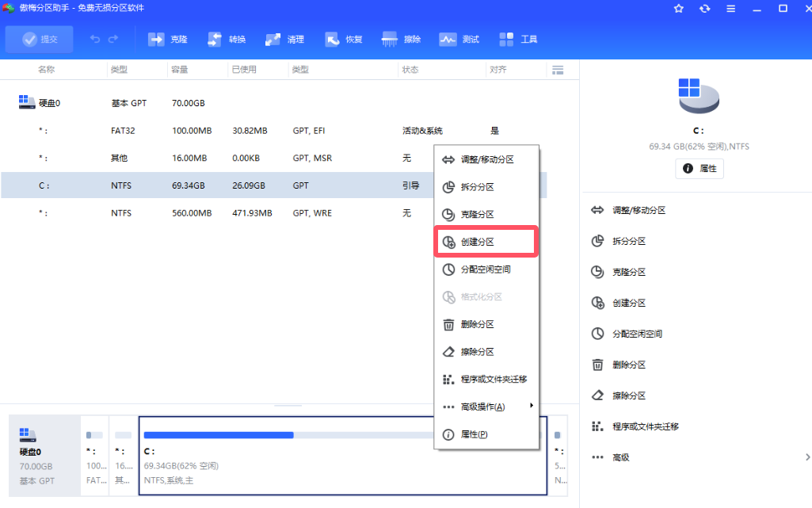Click the refresh icon in title bar
This screenshot has height=508, width=812.
click(704, 8)
